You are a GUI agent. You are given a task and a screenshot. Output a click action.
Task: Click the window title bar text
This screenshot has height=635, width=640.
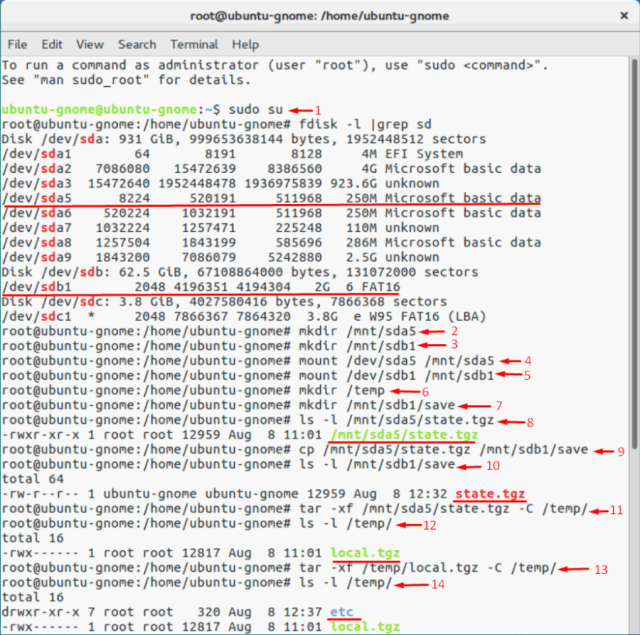pos(319,16)
